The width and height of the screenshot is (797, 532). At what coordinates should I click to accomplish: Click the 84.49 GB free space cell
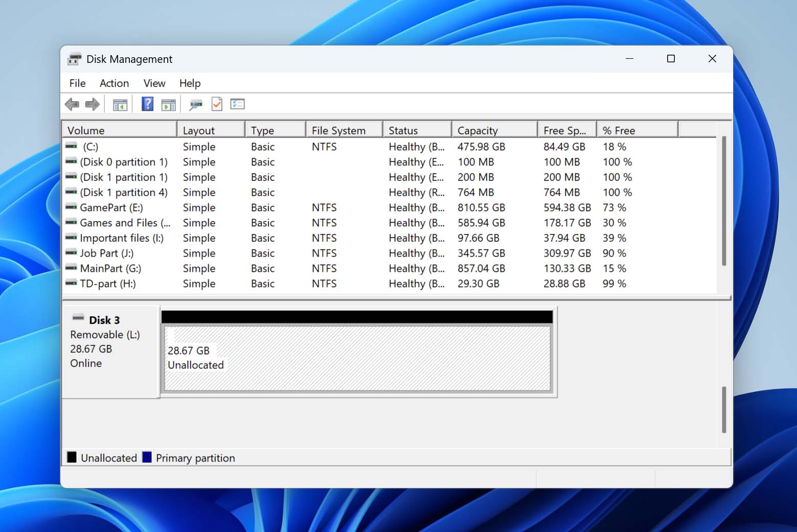coord(564,147)
